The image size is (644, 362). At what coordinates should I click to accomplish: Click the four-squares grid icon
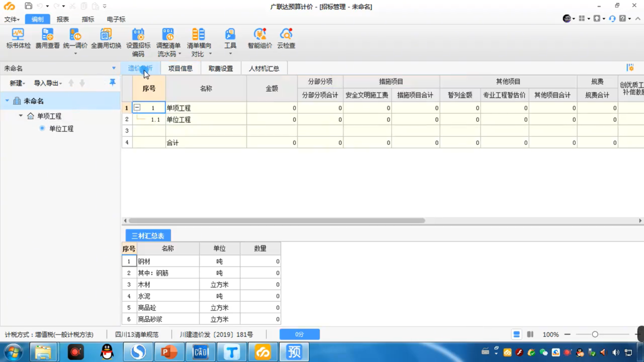coord(582,19)
